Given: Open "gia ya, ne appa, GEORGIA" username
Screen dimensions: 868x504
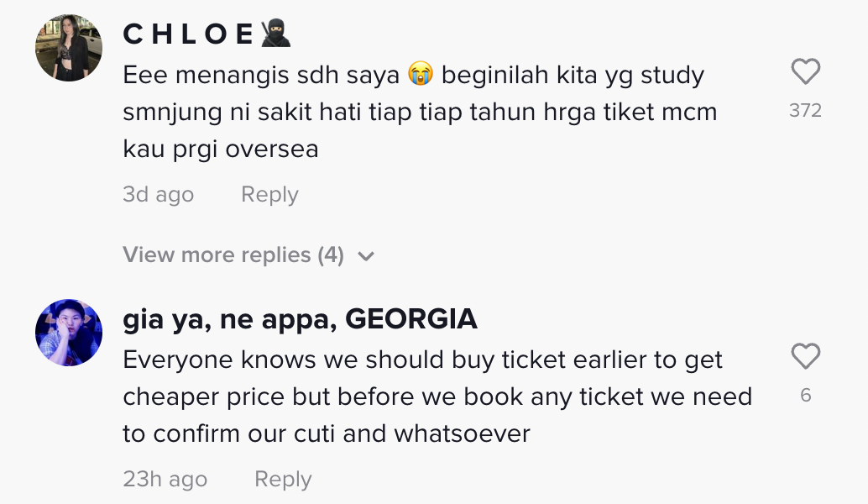Looking at the screenshot, I should (300, 319).
